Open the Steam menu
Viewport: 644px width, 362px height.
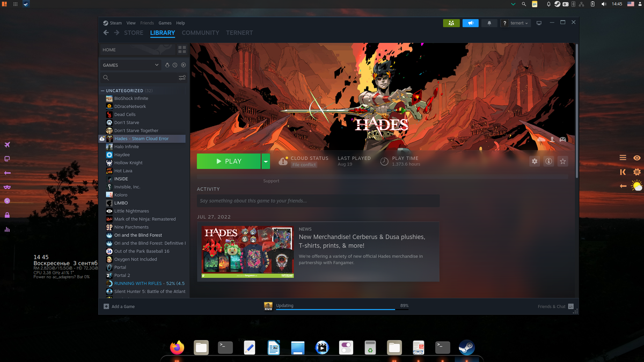pos(115,23)
